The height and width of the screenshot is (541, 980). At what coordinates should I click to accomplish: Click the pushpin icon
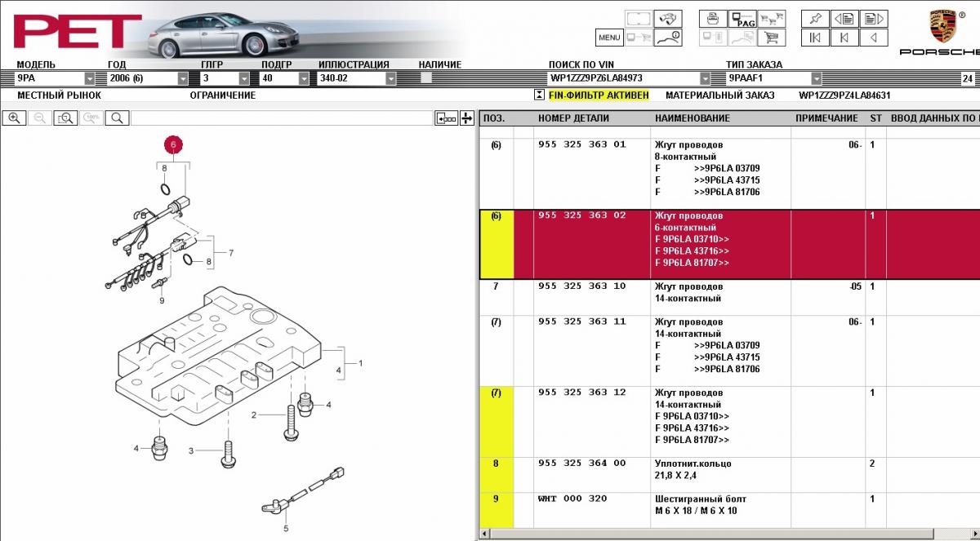tap(814, 18)
